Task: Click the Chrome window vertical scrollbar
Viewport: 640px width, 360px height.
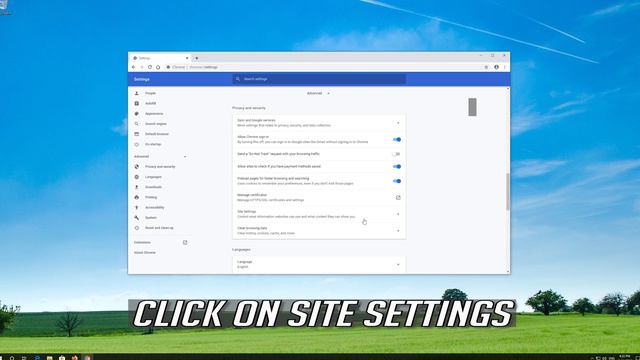Action: click(x=508, y=192)
